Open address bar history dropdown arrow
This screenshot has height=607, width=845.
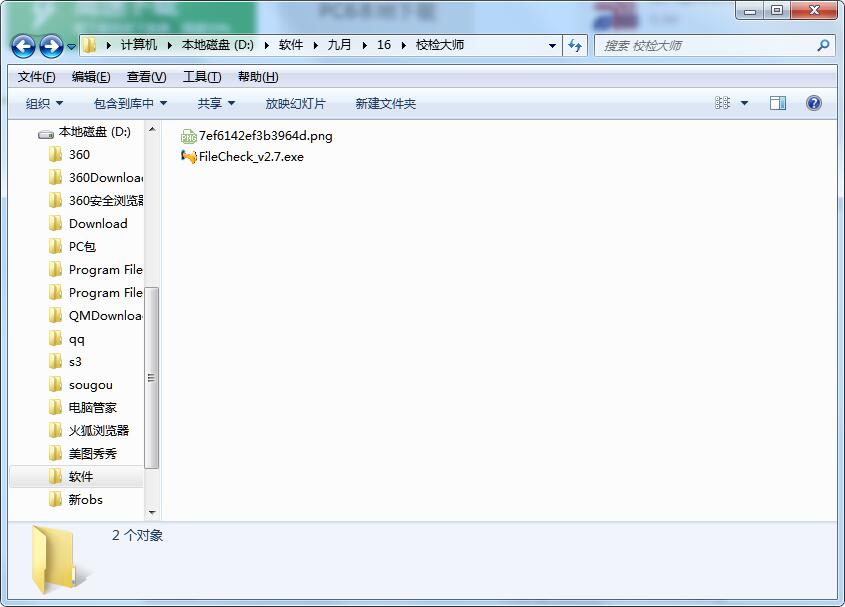552,46
